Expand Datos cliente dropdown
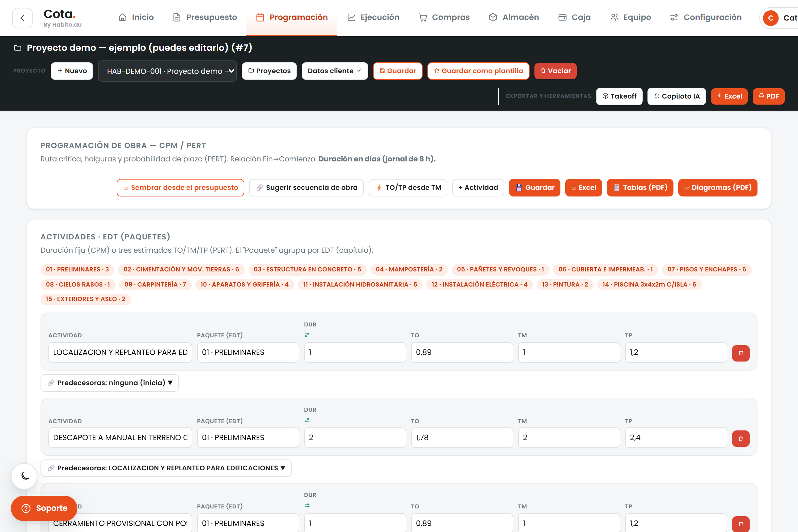Image resolution: width=798 pixels, height=532 pixels. coord(335,71)
